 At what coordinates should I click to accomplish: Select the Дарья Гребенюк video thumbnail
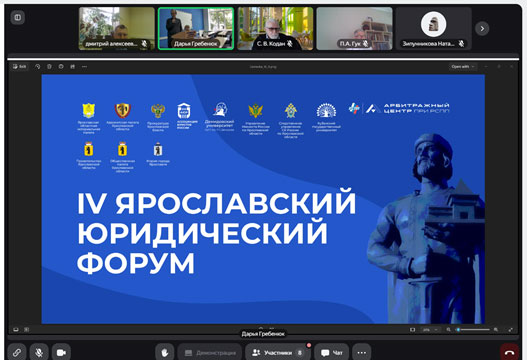tap(196, 29)
